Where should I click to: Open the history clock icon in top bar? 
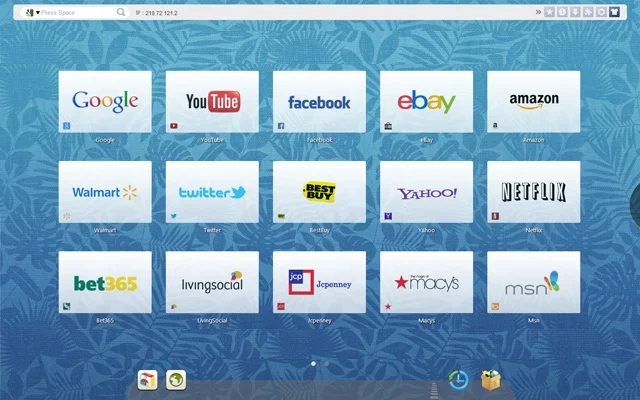[562, 12]
